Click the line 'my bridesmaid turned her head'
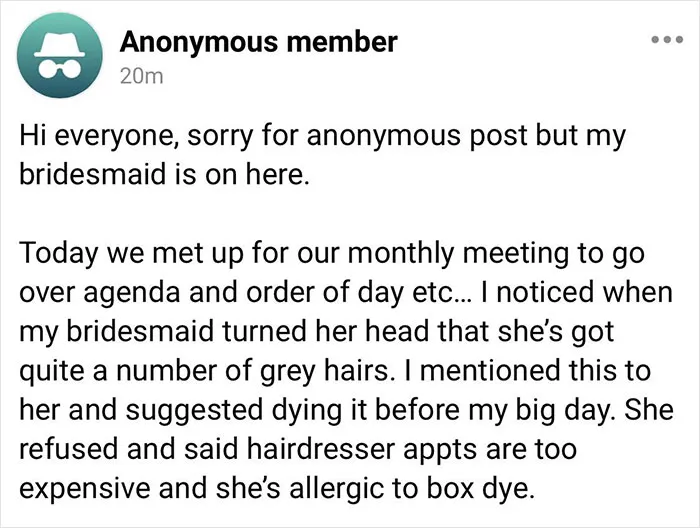Screen dimensions: 700x528 317,332
